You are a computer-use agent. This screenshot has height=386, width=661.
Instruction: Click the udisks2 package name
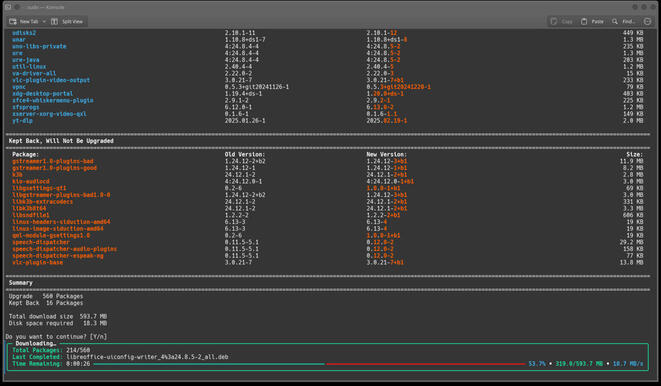pyautogui.click(x=24, y=33)
